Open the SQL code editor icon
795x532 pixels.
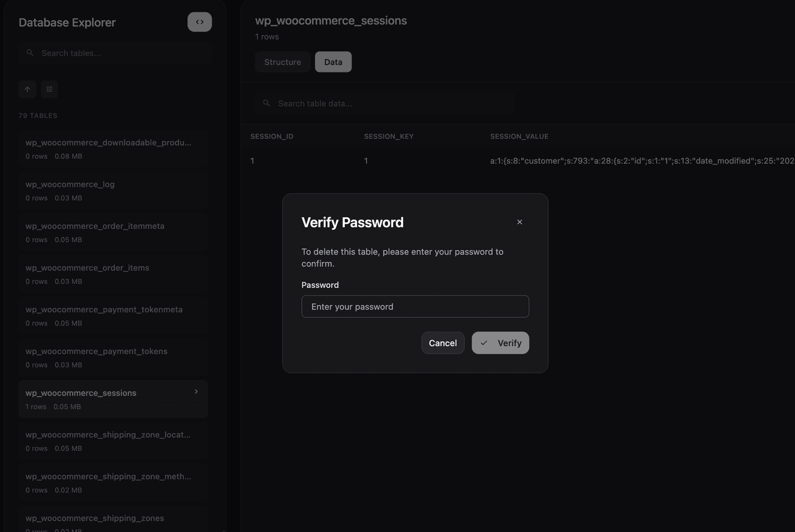click(x=199, y=22)
